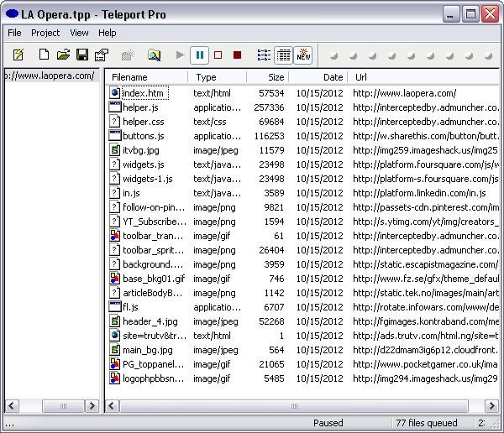Click the dark red Abort stop icon
504x433 pixels.
238,55
